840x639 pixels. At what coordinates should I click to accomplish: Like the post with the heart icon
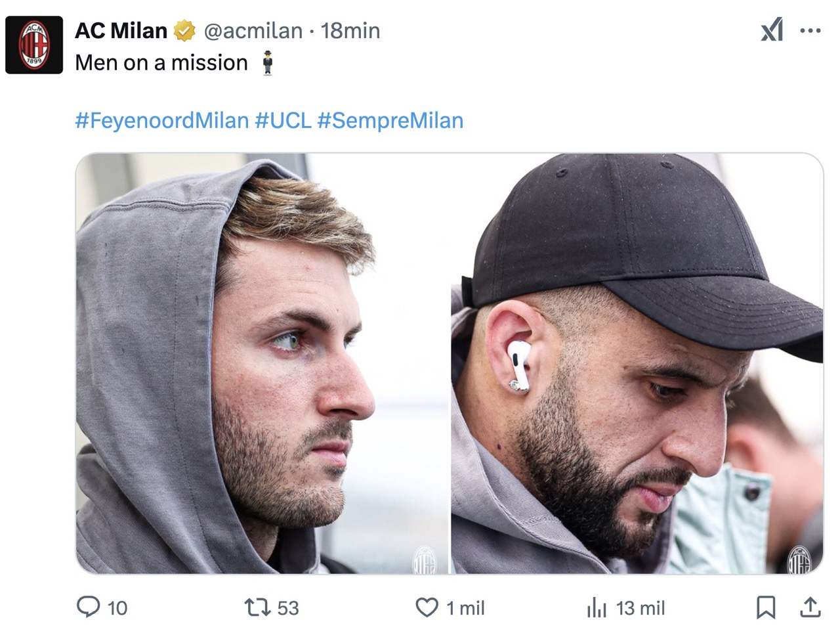[x=427, y=607]
